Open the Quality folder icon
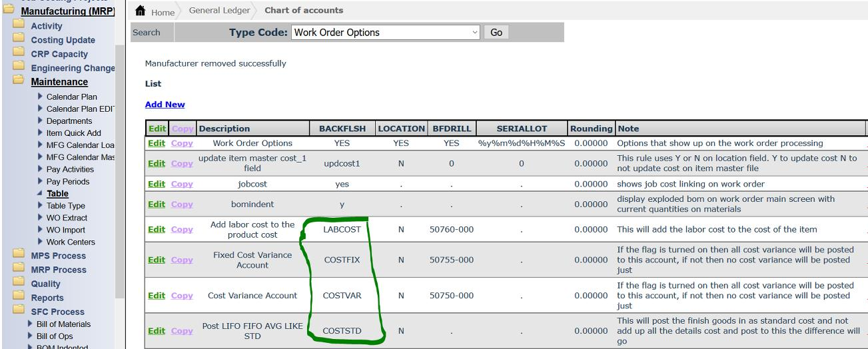The height and width of the screenshot is (349, 868). click(x=19, y=284)
